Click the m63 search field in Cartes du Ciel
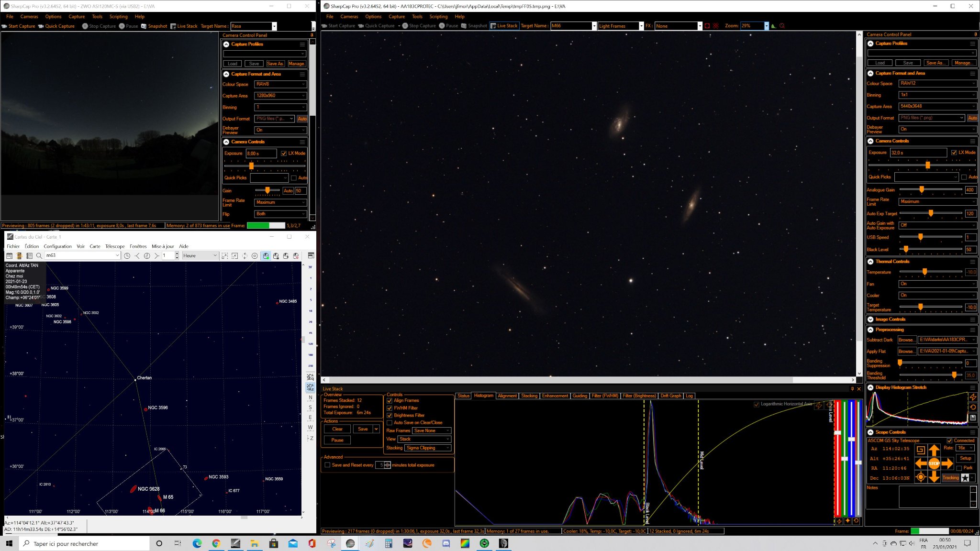The width and height of the screenshot is (980, 551). 82,256
